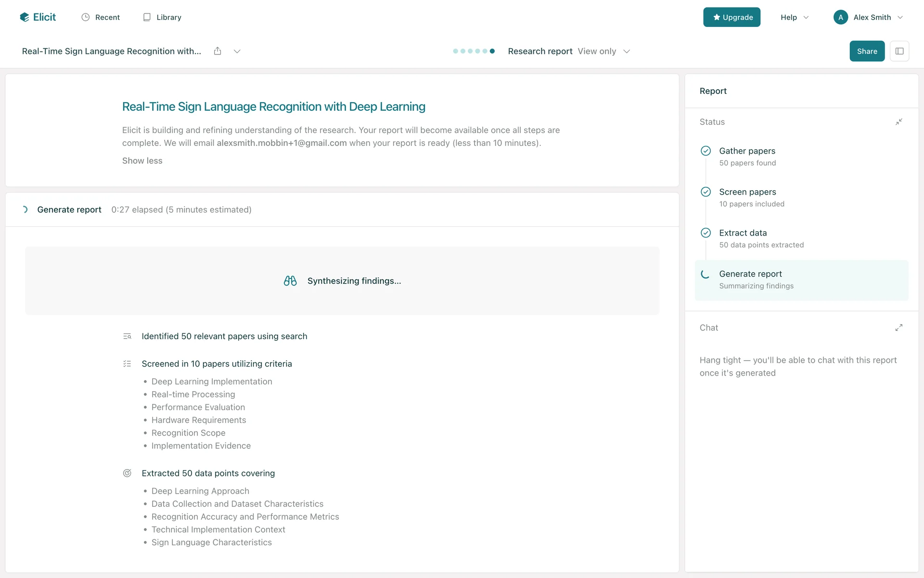Collapse the Status section arrows icon

tap(898, 122)
